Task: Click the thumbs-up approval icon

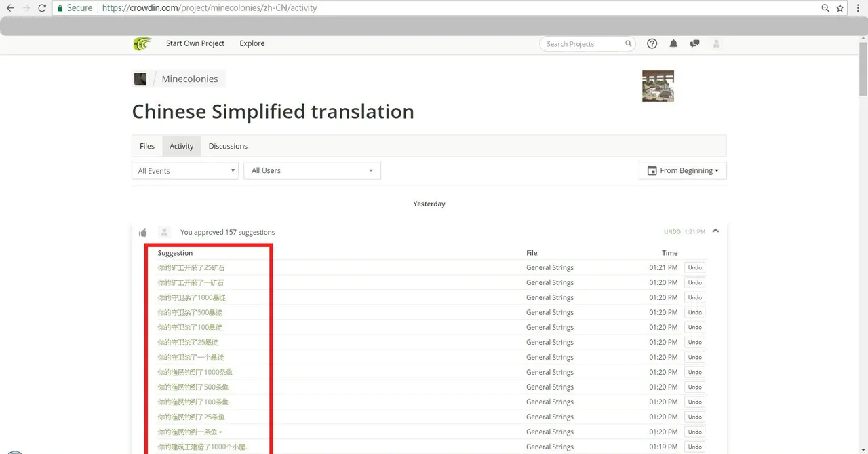Action: pos(143,233)
